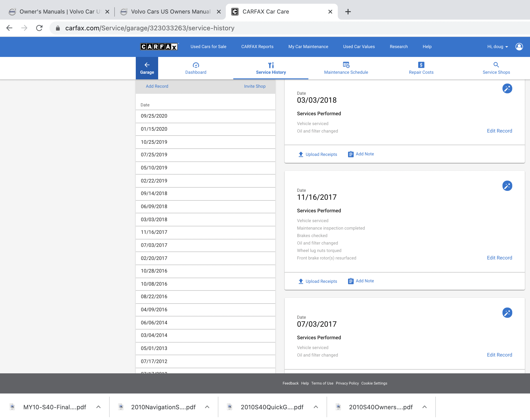Open Used Cars for Sale menu
Viewport: 530px width, 420px height.
[x=208, y=46]
